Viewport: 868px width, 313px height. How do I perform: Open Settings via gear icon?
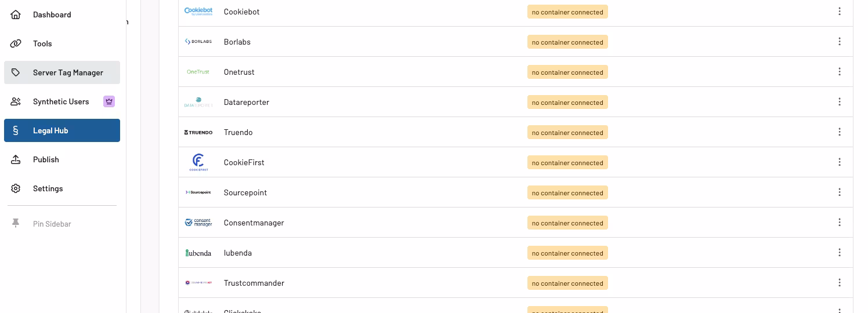16,188
